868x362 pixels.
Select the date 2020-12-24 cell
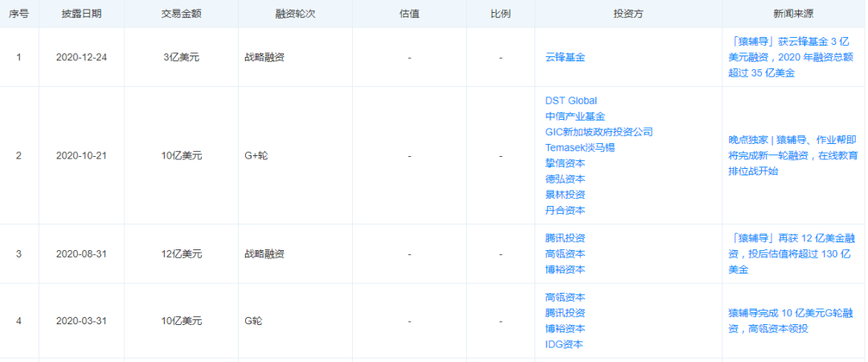coord(81,57)
